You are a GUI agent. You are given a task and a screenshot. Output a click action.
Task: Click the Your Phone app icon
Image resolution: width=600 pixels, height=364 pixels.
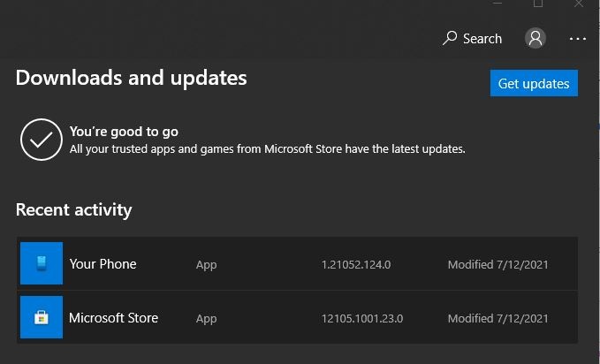tap(42, 263)
